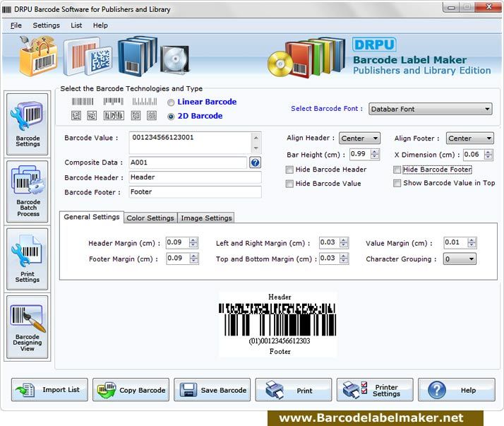Screen dimensions: 504x426
Task: Click the wide PDF-style 2D barcode sample icon
Action: tap(114, 116)
